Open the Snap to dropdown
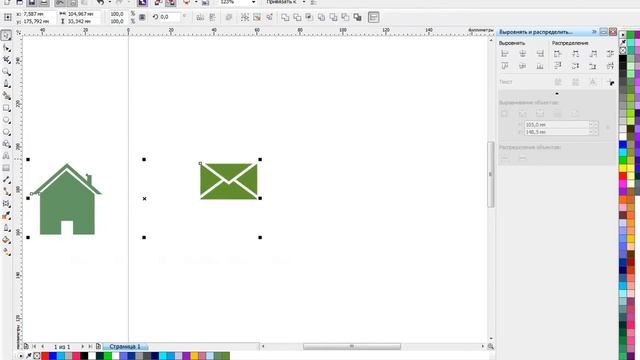Viewport: 640px width, 360px height. (x=304, y=2)
